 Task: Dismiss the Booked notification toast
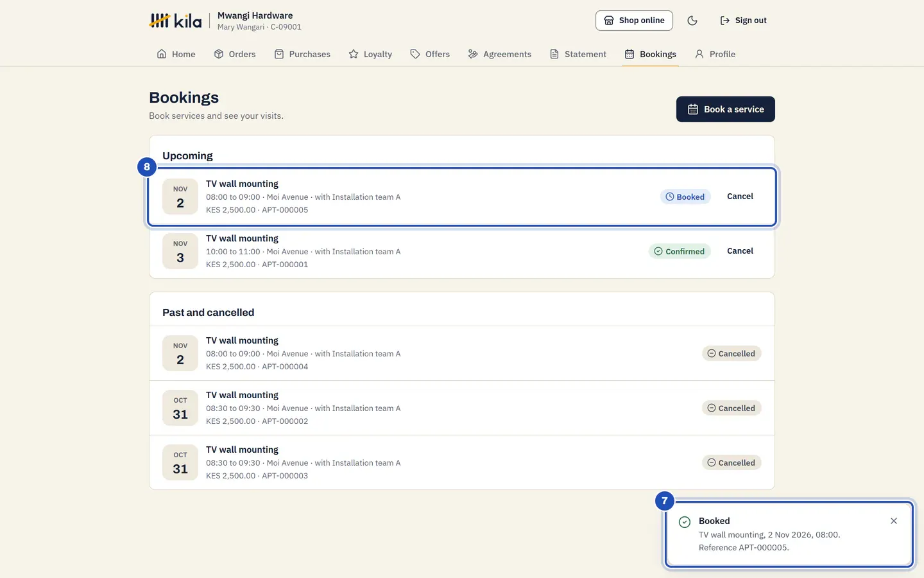894,521
